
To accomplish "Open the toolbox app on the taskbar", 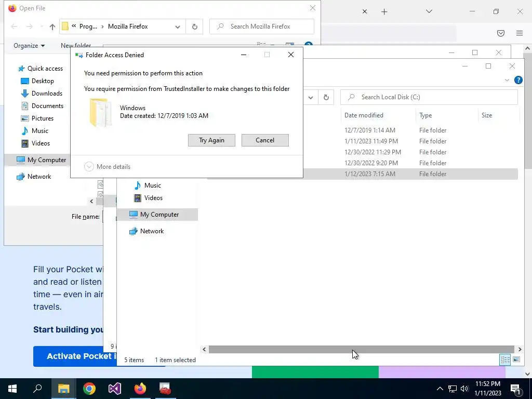I will point(165,389).
